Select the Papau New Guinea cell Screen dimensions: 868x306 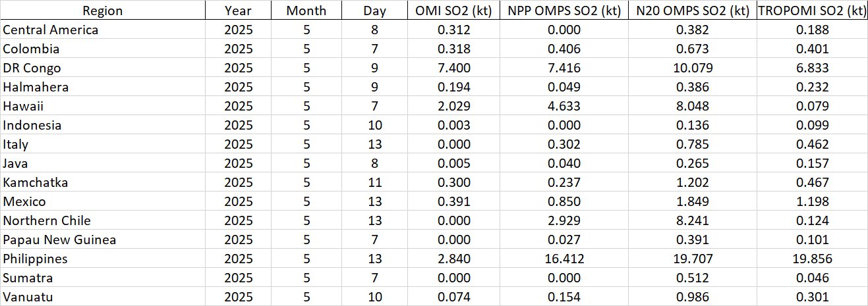[59, 240]
